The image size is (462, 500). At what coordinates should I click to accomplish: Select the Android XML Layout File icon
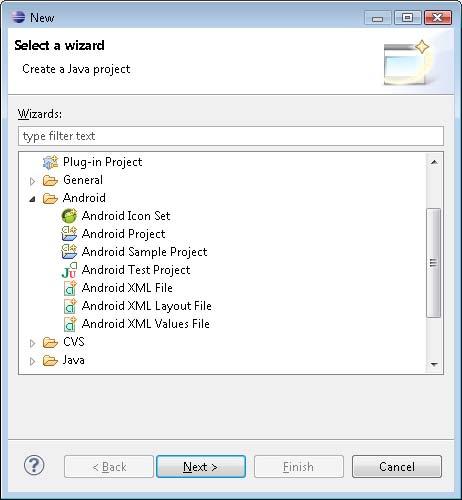click(70, 306)
